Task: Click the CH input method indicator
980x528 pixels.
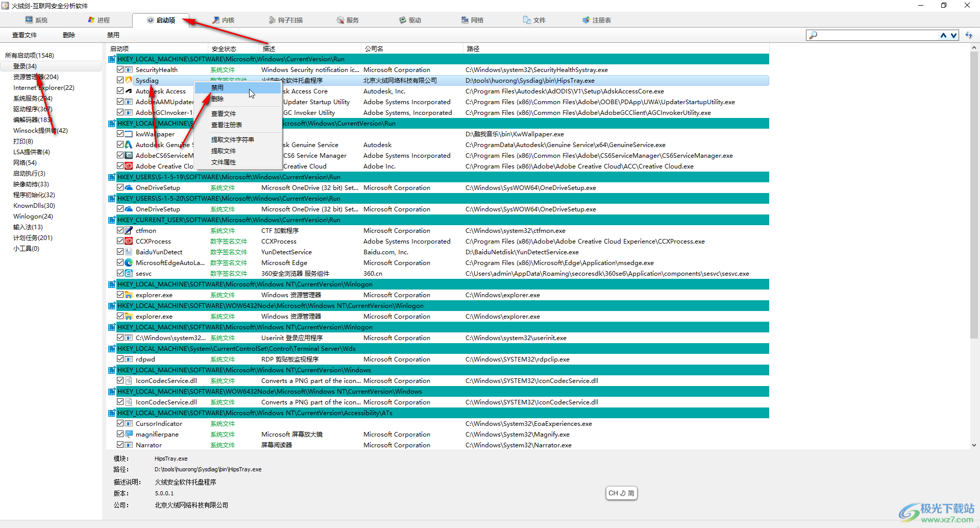Action: pyautogui.click(x=621, y=493)
